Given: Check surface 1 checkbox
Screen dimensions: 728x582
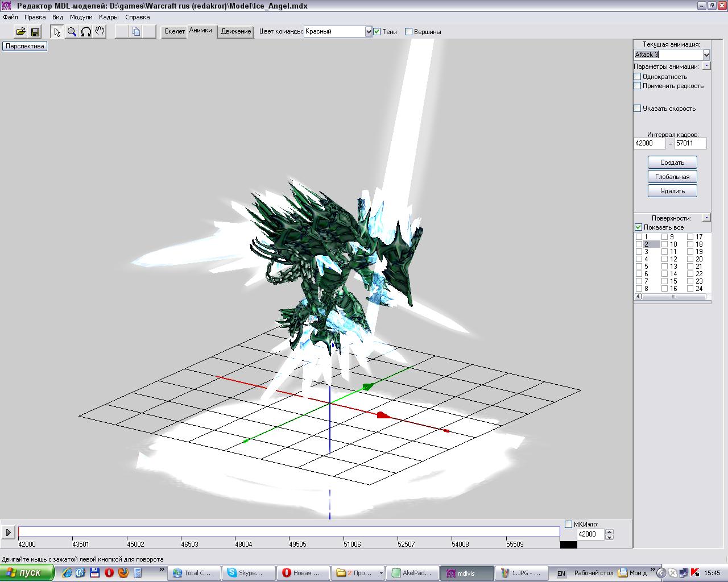Looking at the screenshot, I should pos(639,237).
